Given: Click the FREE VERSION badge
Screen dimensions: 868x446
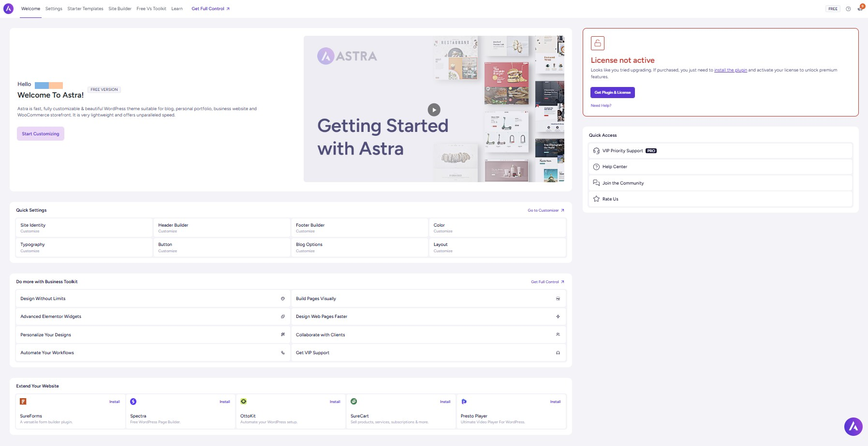Looking at the screenshot, I should pyautogui.click(x=104, y=89).
